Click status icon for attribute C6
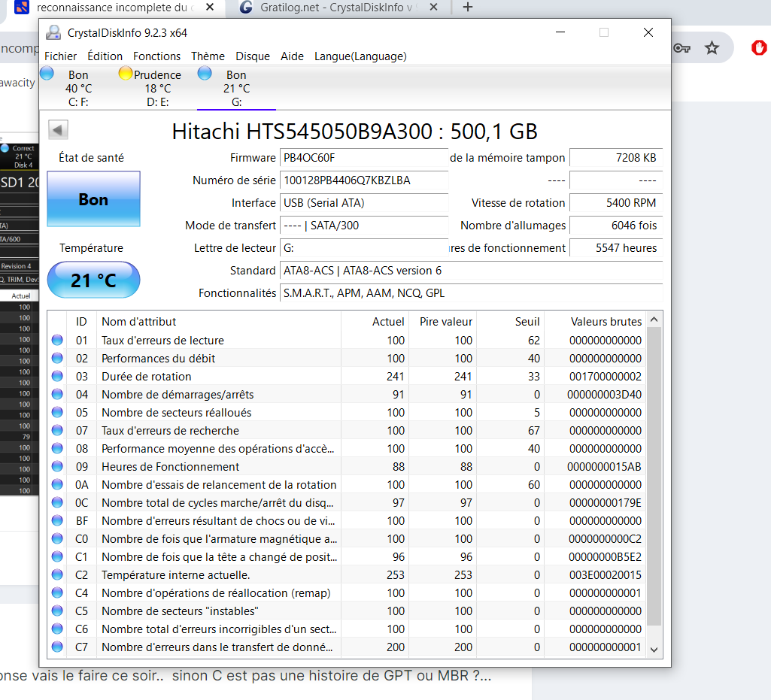 [57, 629]
